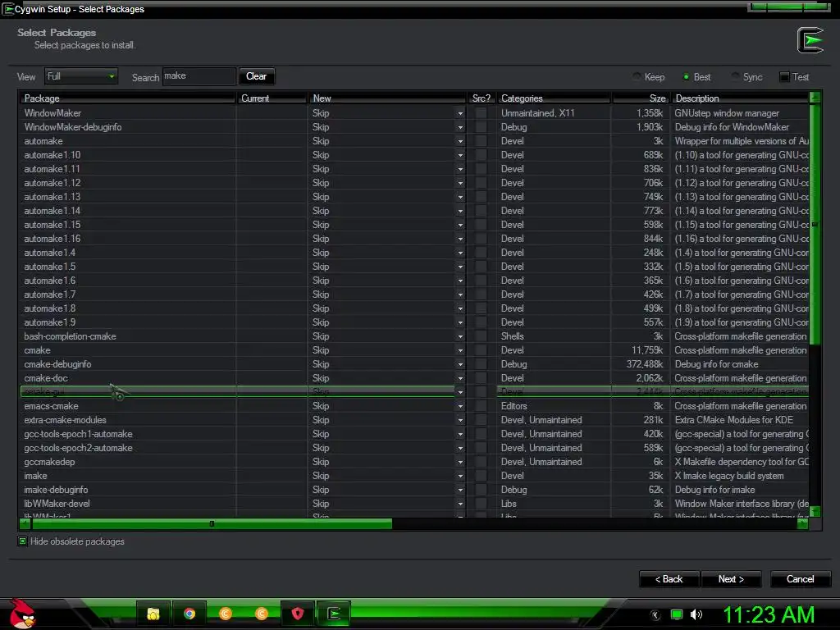The height and width of the screenshot is (630, 840).
Task: Open New dropdown for emacs-cmake
Action: click(x=460, y=406)
